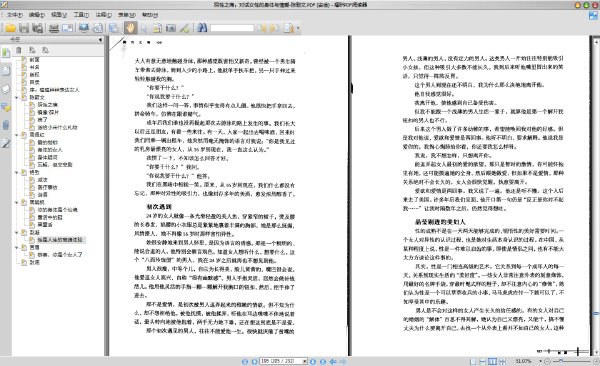Screen dimensions: 600x366
Task: Switch to single page layout
Action: pos(473,361)
